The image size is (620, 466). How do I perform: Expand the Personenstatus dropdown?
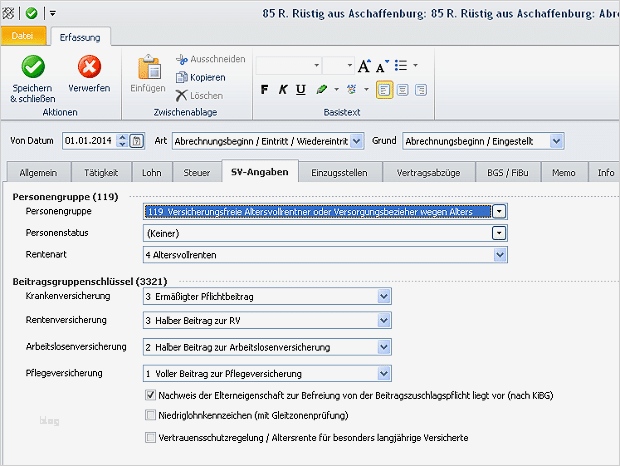pyautogui.click(x=499, y=233)
